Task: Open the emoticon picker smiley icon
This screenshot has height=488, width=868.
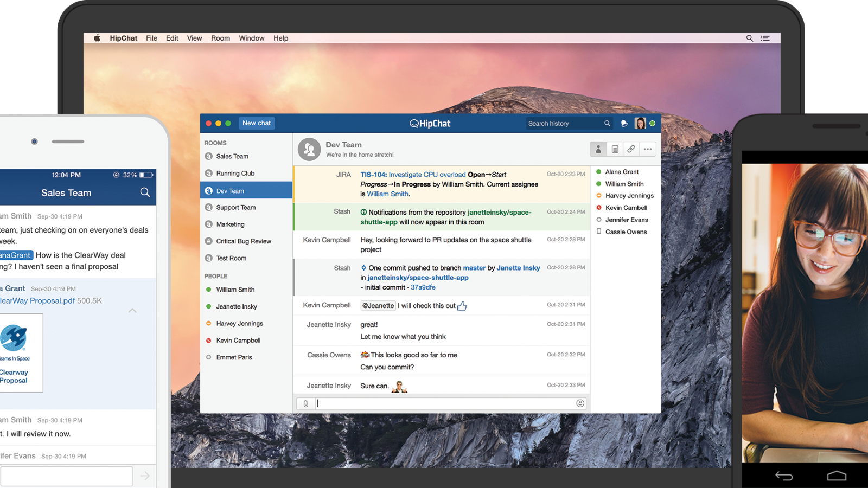Action: (x=580, y=403)
